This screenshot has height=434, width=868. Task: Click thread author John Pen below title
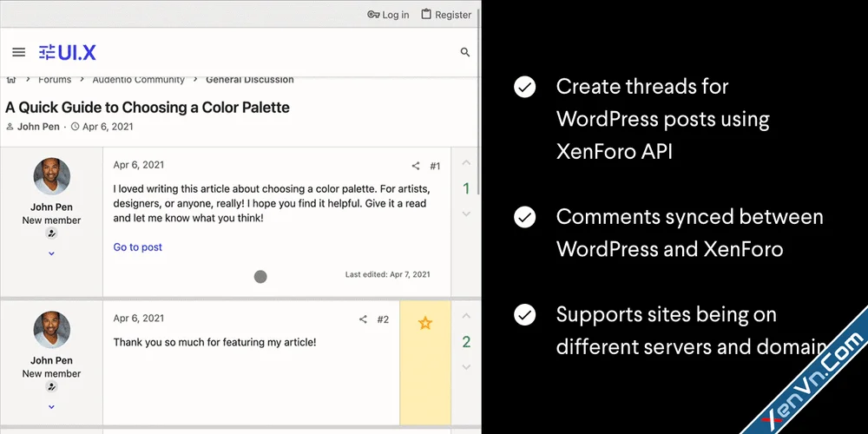[38, 127]
